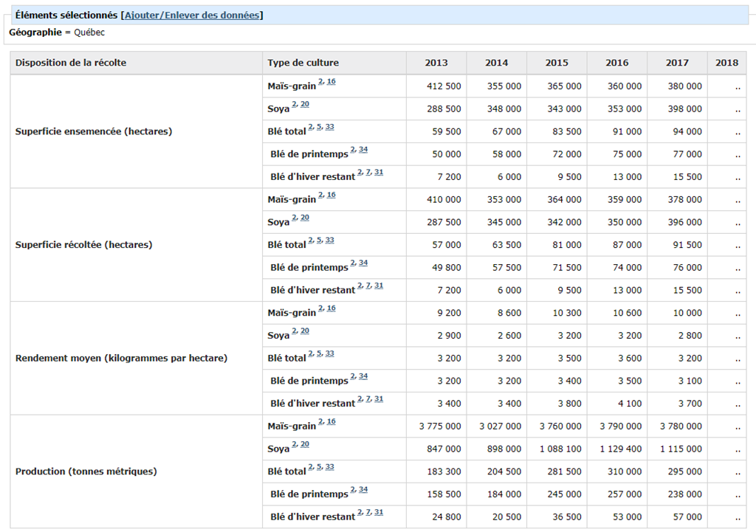Open footnote 31 for Blé d'hiver restant under Superficie ensemencée
The height and width of the screenshot is (532, 756).
(379, 172)
